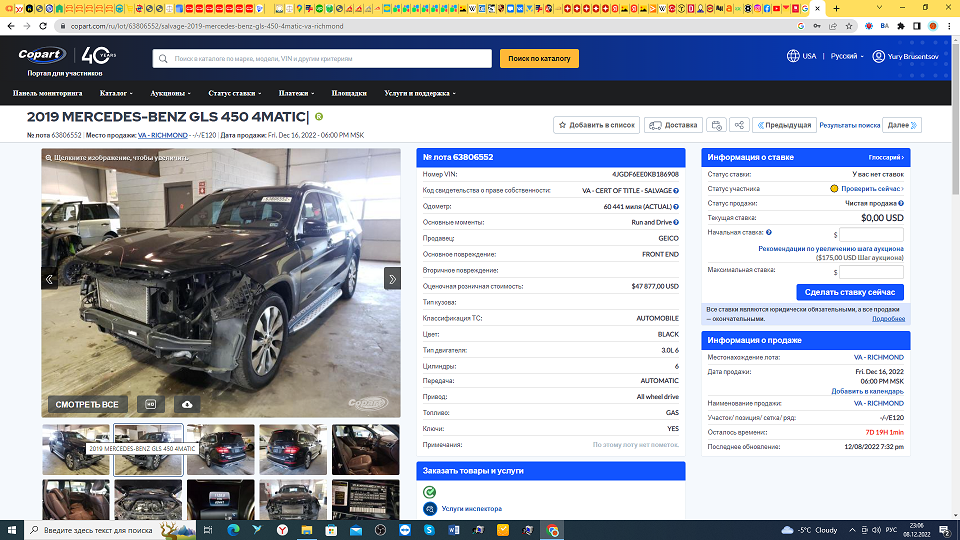Click Рекомендации по увеличению шага аукциона link
960x540 pixels.
831,249
